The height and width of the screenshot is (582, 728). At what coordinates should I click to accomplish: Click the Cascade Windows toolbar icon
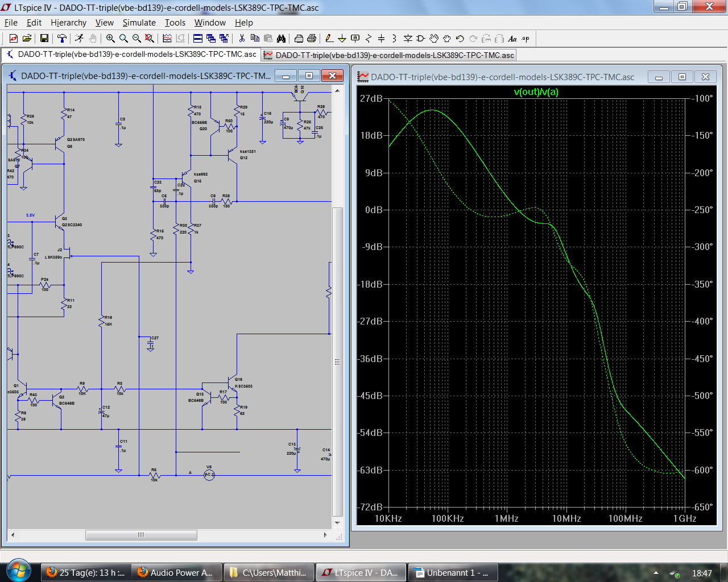tap(211, 38)
